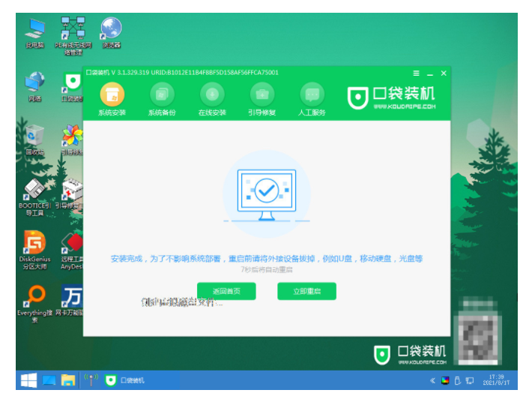Screen dimensions: 532x399
Task: Open File Explorer from the taskbar
Action: (x=68, y=379)
